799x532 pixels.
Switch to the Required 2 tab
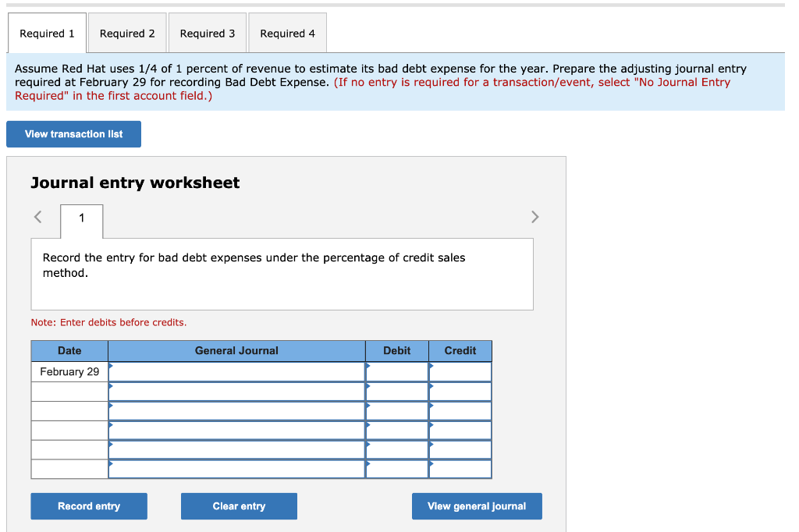[x=127, y=33]
